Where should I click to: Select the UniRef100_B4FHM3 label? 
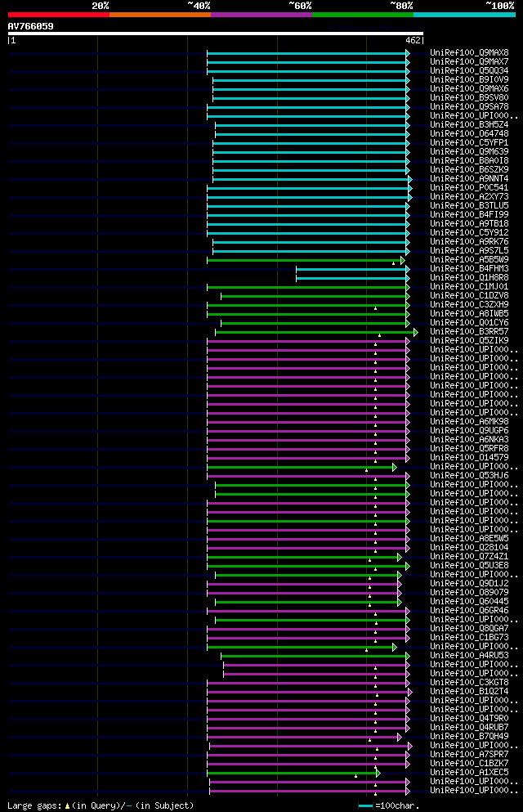469,269
